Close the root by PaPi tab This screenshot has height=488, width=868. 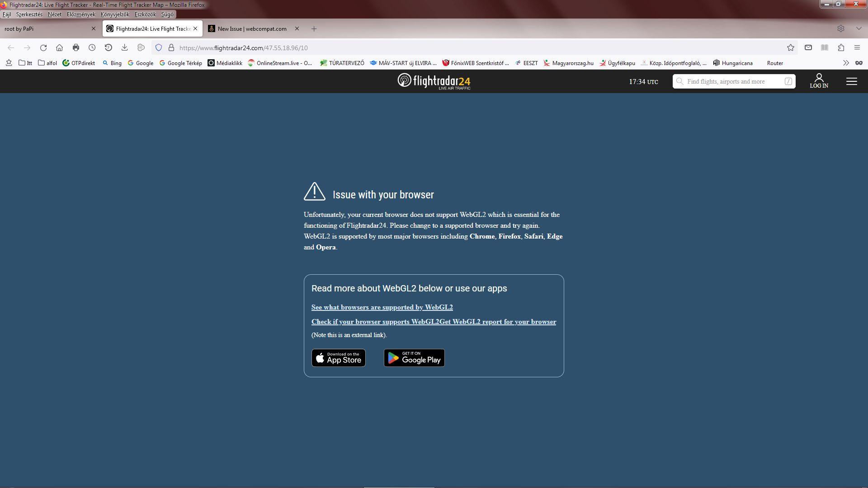pyautogui.click(x=94, y=28)
